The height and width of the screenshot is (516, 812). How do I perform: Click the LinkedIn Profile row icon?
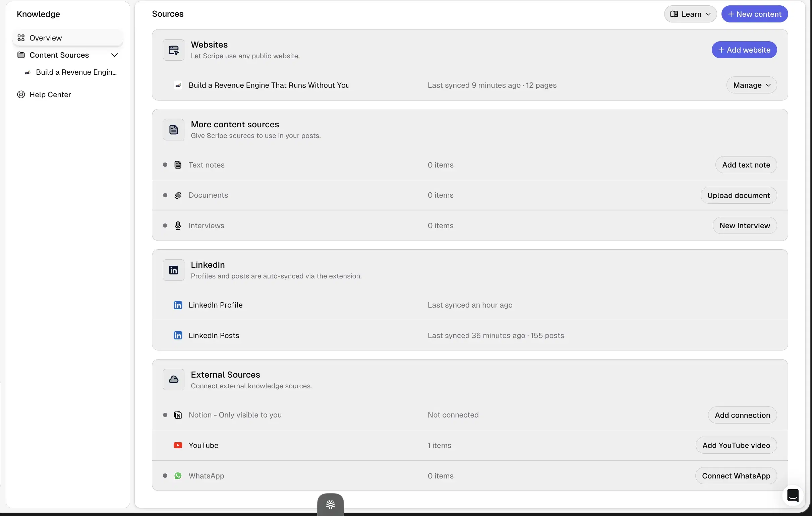pos(178,305)
